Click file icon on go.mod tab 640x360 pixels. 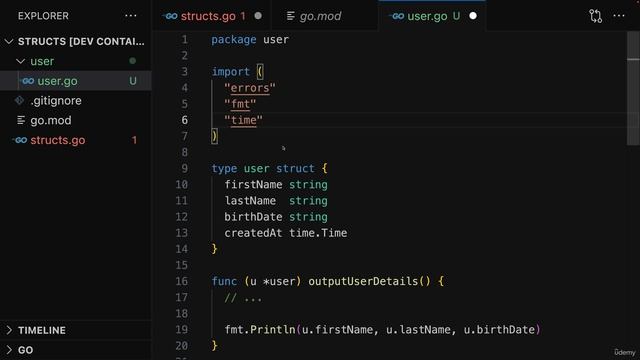tap(291, 16)
